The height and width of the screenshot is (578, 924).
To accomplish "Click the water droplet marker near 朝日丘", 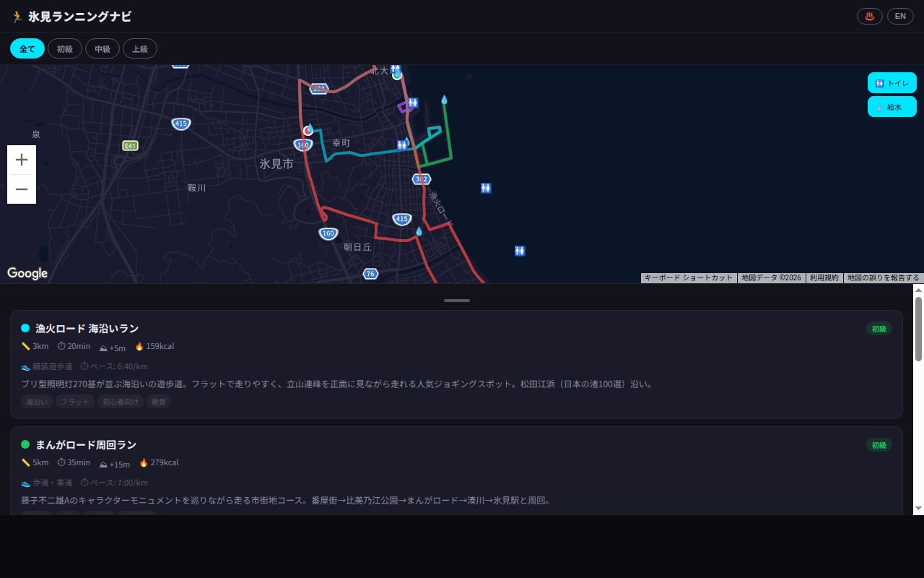I will [x=419, y=231].
